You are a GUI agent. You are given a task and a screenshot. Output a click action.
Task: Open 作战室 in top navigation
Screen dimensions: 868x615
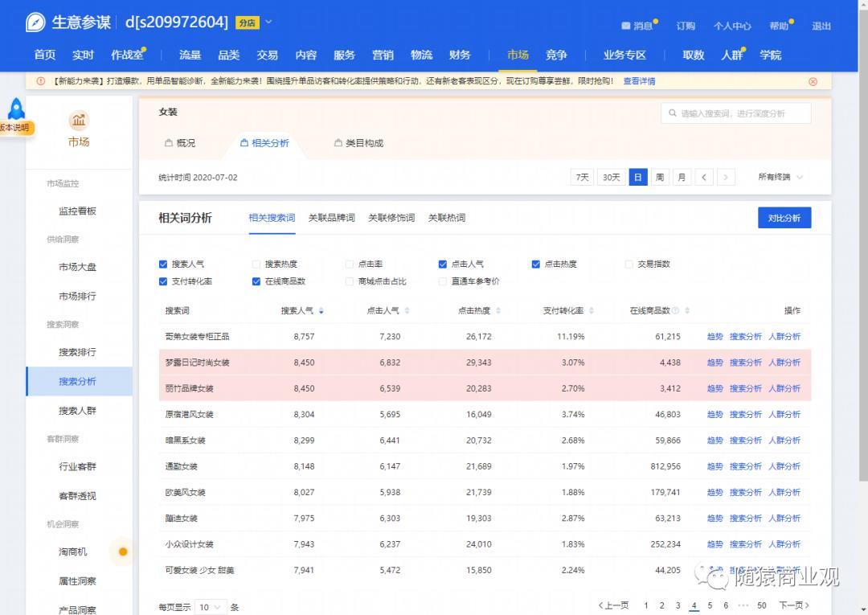click(127, 55)
